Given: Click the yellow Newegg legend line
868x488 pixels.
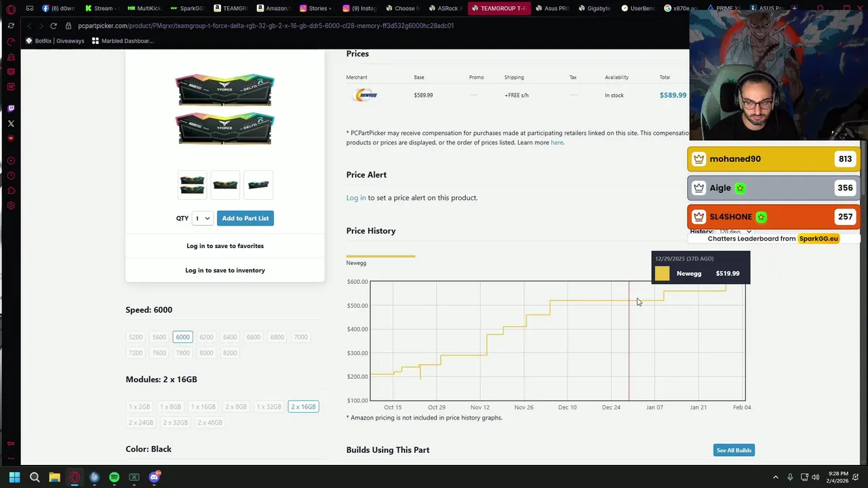Looking at the screenshot, I should click(x=380, y=256).
